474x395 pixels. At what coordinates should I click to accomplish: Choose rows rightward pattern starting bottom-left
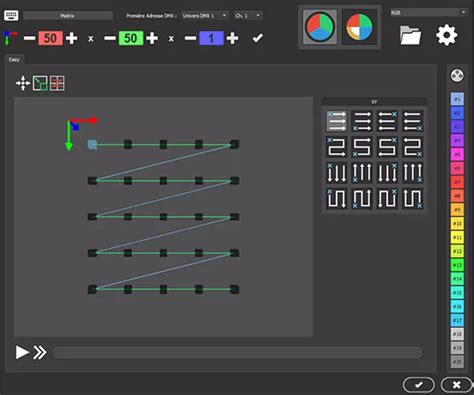point(362,121)
